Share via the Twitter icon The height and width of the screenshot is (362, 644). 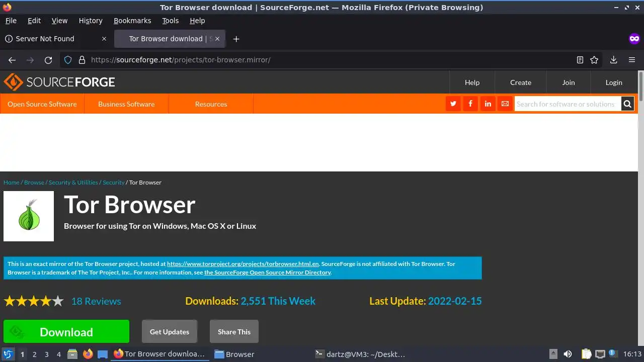coord(453,104)
